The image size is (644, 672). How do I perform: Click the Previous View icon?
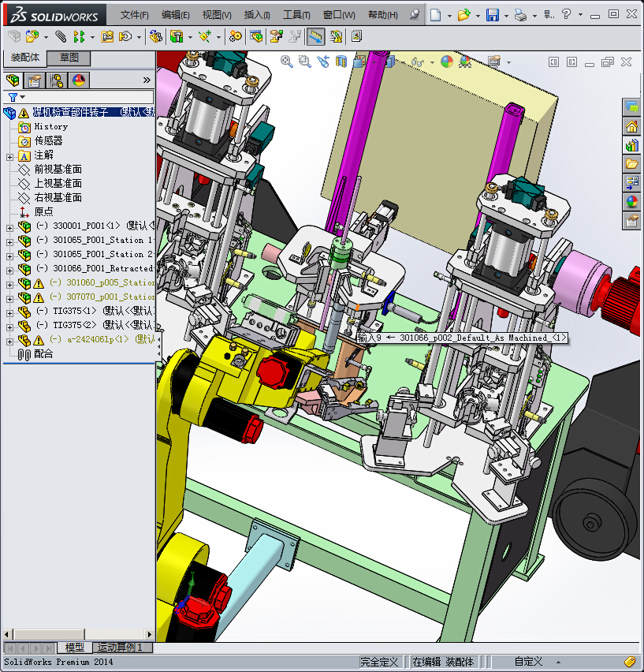[x=323, y=62]
